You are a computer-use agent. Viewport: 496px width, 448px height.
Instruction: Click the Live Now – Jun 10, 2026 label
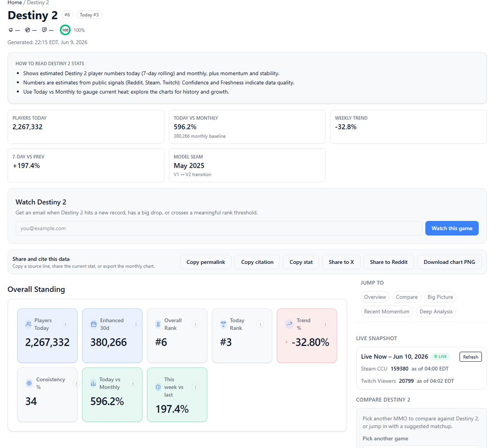(x=394, y=356)
